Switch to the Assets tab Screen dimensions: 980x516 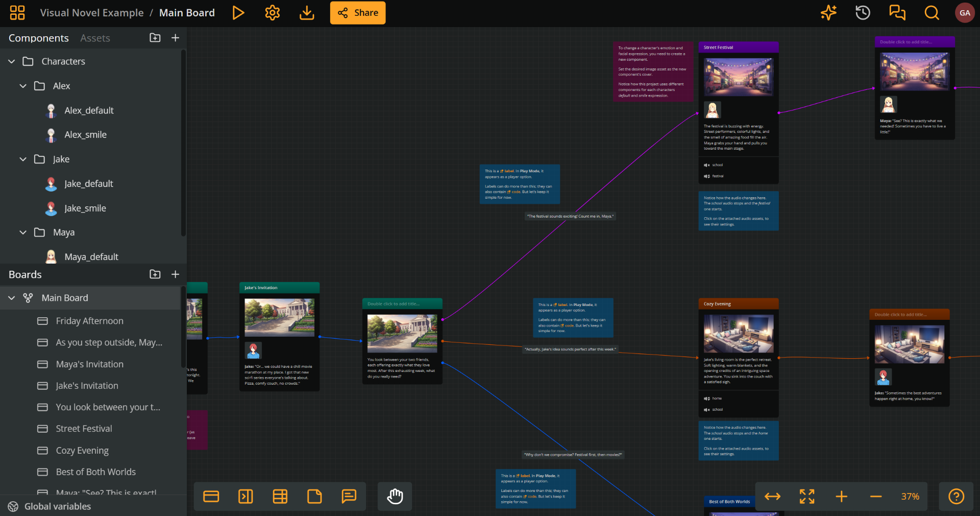[x=94, y=38]
